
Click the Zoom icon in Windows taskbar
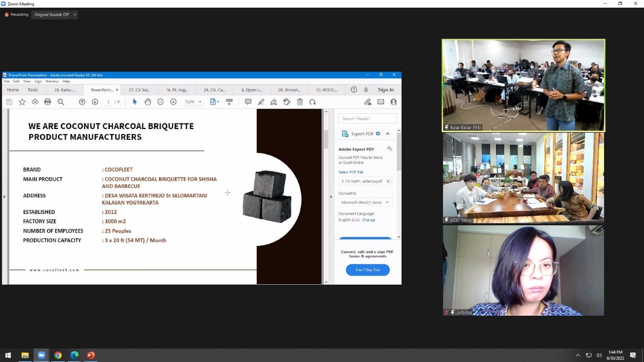point(41,355)
